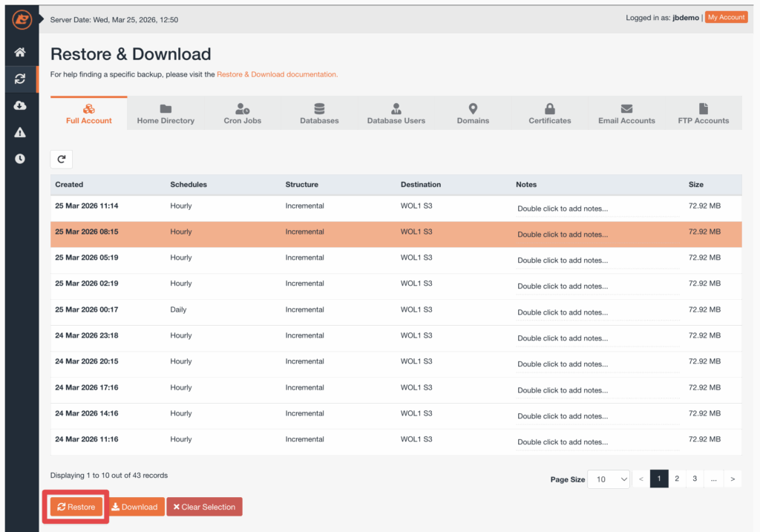This screenshot has width=760, height=532.
Task: Click the refresh backups list icon
Action: 61,159
